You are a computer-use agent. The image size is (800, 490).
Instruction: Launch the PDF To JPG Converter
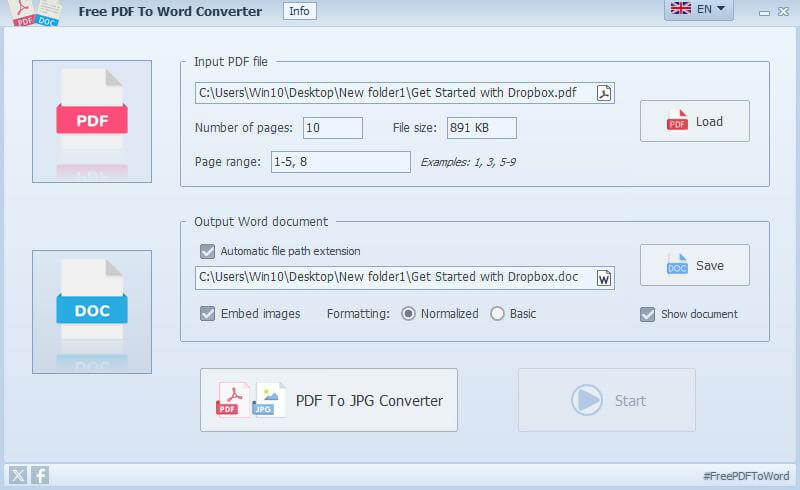point(329,400)
